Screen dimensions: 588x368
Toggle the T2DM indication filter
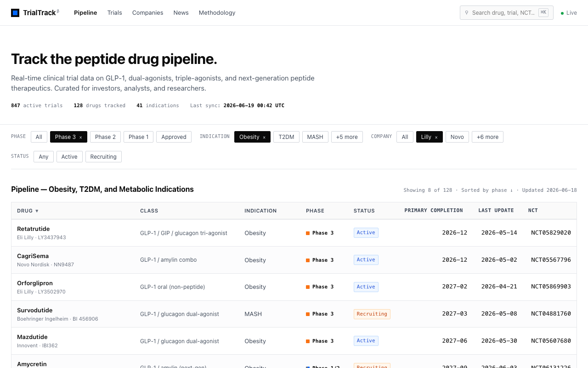[x=286, y=137]
